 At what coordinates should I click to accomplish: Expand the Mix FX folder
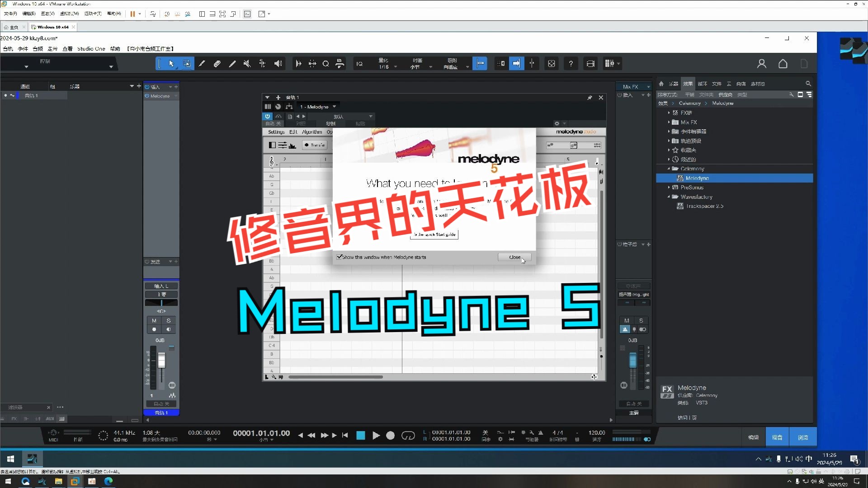click(x=669, y=122)
